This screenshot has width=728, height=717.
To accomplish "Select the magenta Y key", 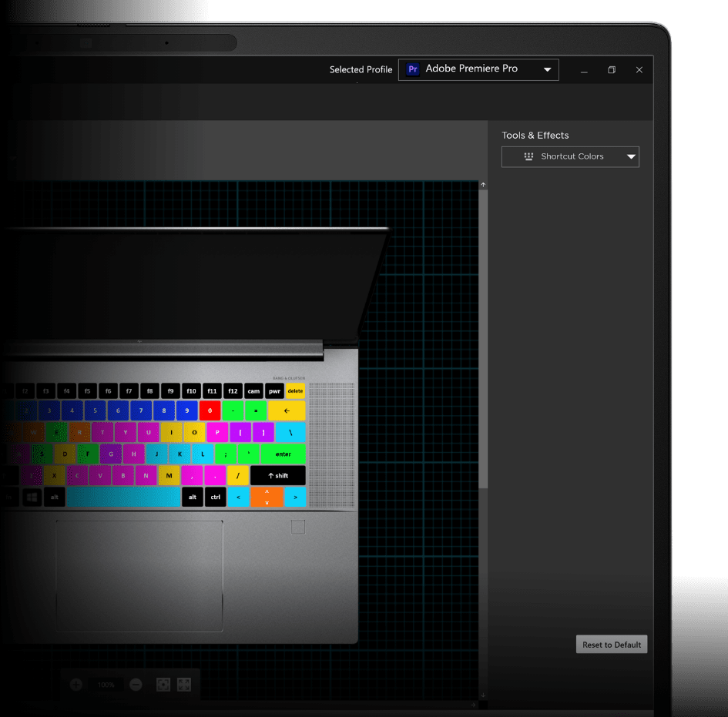I will coord(126,433).
